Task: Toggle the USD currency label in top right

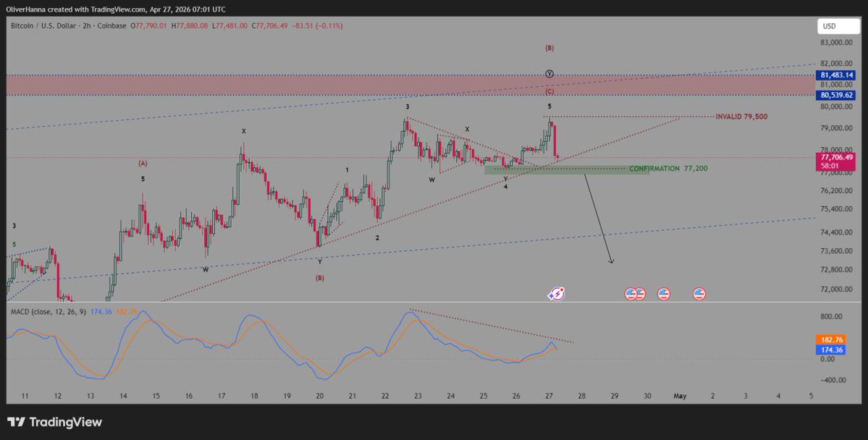Action: point(838,25)
